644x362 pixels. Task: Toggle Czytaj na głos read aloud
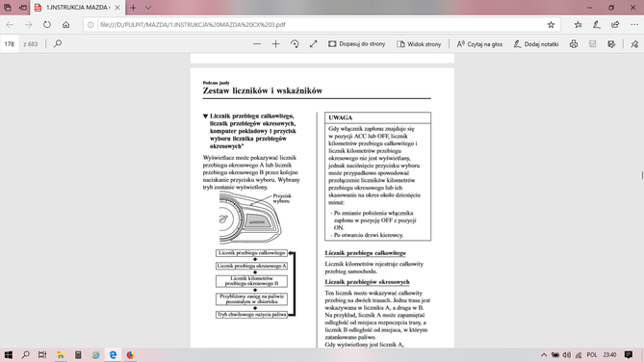(x=479, y=44)
